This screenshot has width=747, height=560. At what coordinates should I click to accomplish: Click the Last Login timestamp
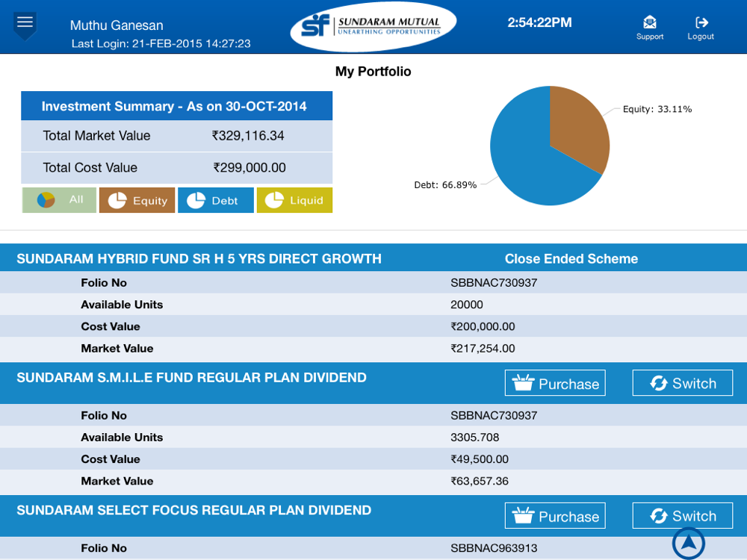point(161,44)
